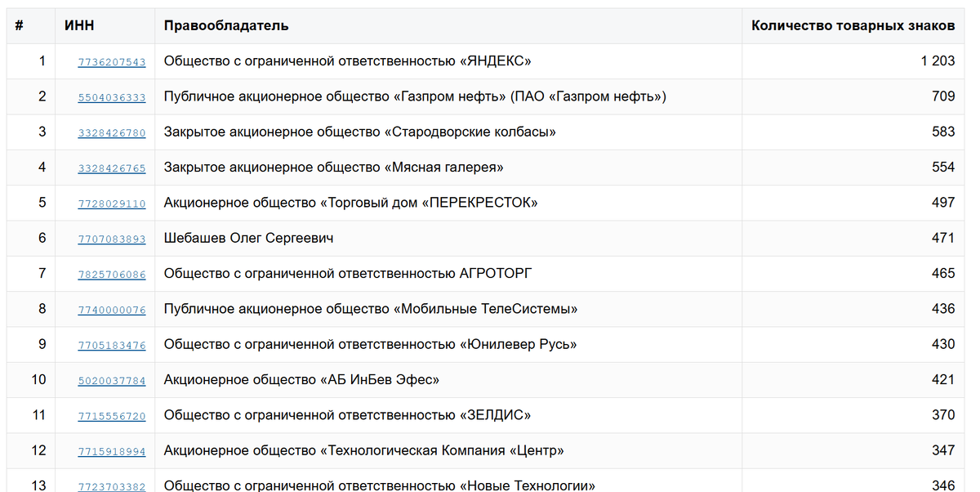The width and height of the screenshot is (980, 492).
Task: Select the «АГРОТОРГ» rightholder cell
Action: (x=448, y=274)
